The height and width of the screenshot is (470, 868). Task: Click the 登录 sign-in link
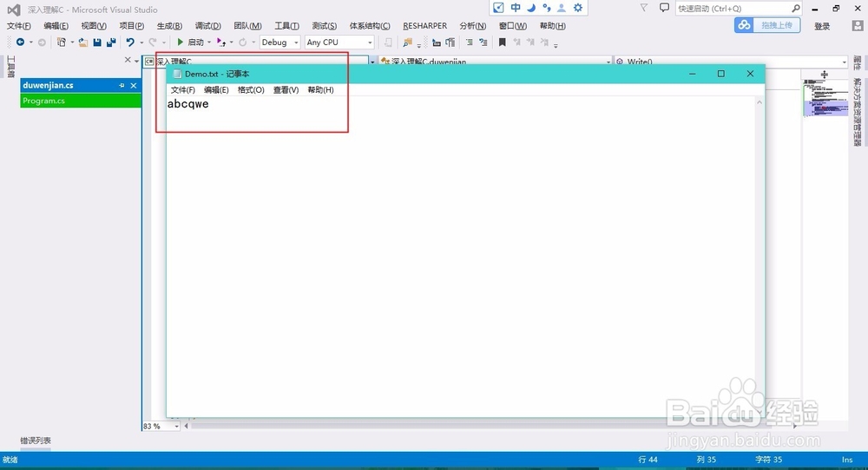[822, 26]
